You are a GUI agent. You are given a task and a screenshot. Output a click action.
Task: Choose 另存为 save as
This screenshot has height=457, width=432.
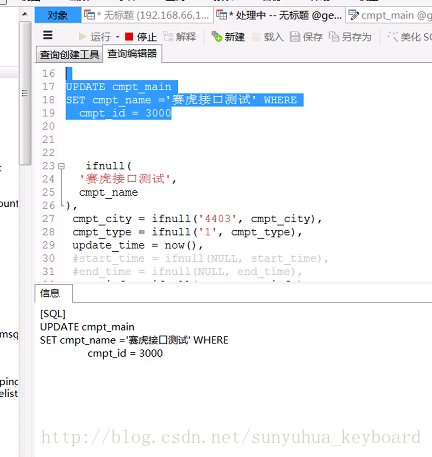[x=350, y=37]
